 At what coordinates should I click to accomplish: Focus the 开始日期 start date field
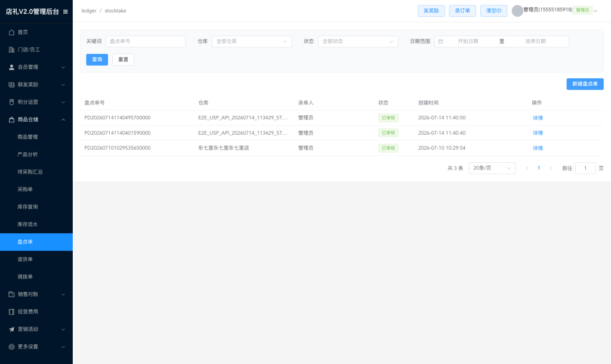(468, 41)
